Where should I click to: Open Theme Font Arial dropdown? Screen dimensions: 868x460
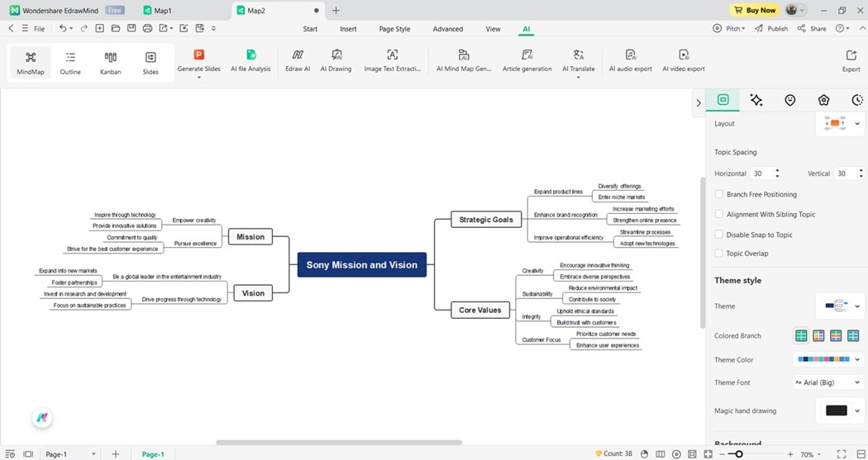pyautogui.click(x=828, y=382)
